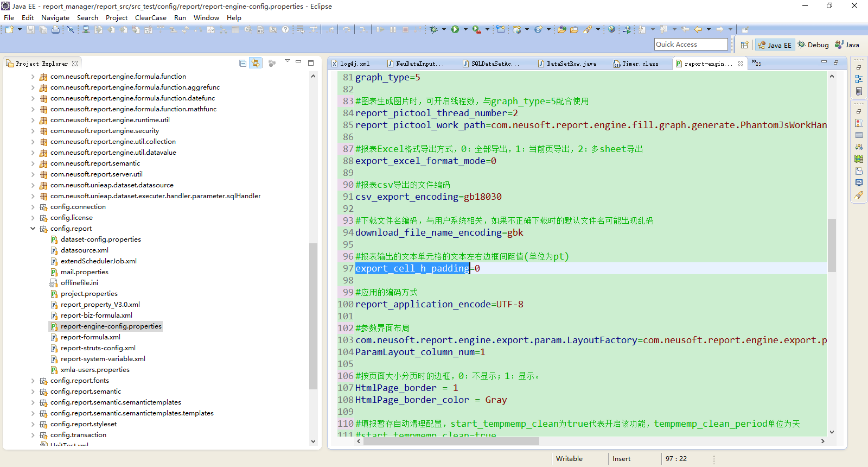Click line 91 csv_export_encoding=gb18030
This screenshot has height=467, width=868.
(x=429, y=197)
